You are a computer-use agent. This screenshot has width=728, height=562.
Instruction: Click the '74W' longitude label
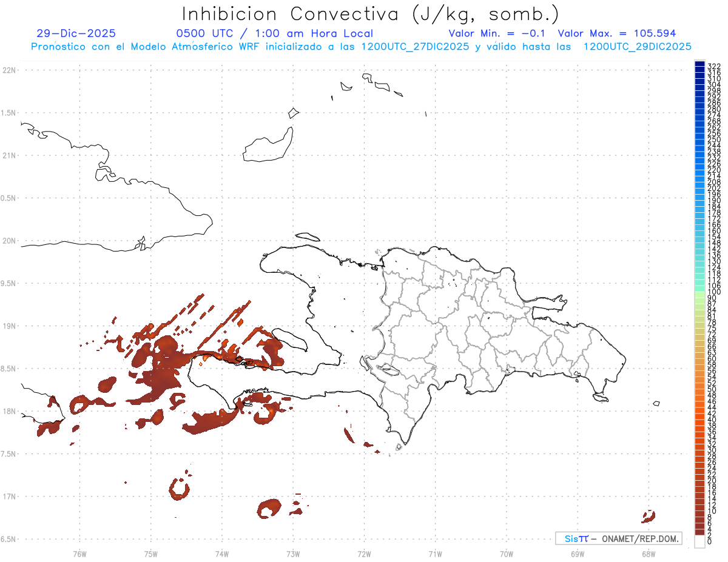221,554
